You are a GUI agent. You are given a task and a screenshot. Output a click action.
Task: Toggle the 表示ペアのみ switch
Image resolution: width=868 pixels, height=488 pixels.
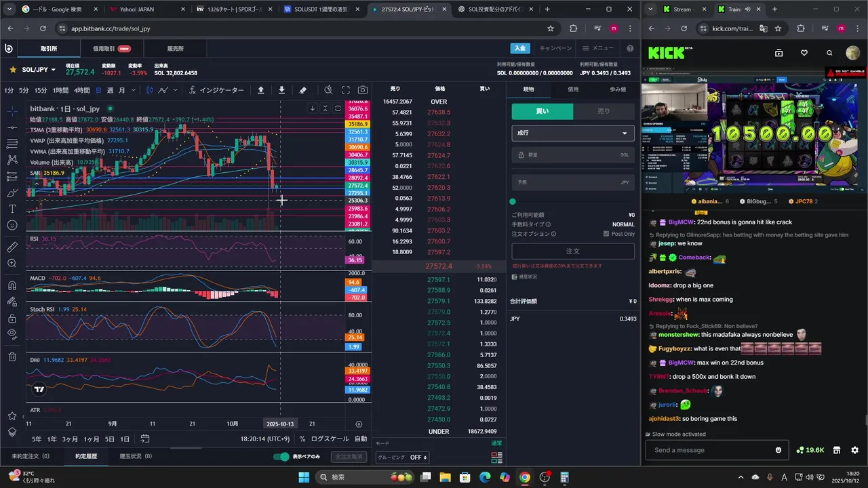281,456
